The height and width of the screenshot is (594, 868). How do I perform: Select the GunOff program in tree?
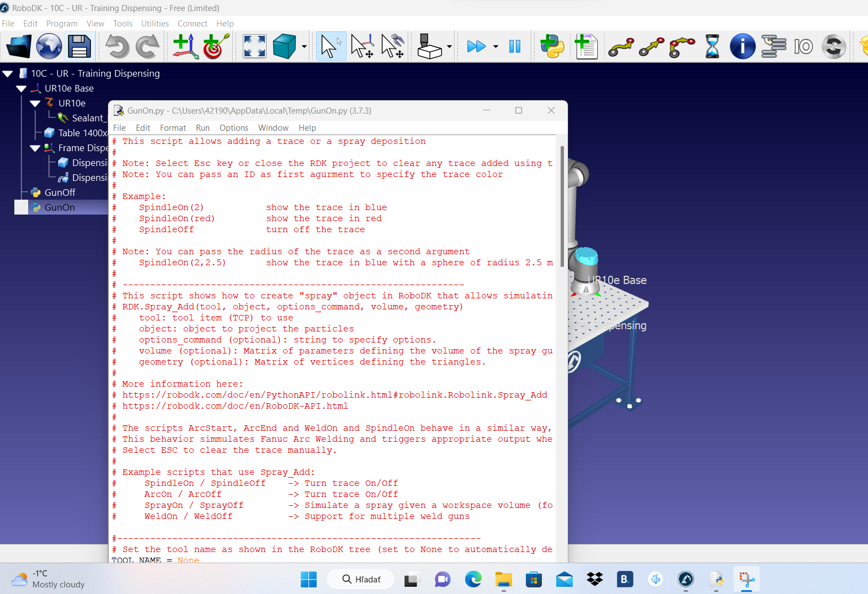[x=60, y=192]
